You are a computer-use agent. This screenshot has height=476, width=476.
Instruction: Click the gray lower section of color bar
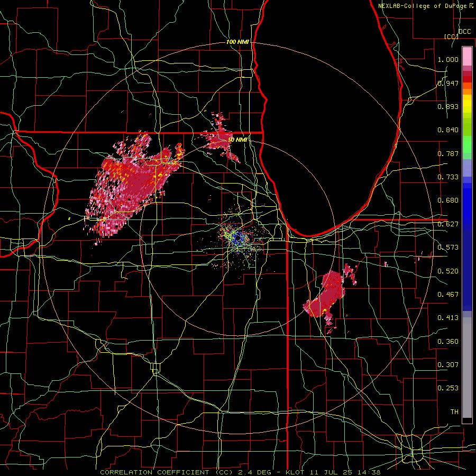(467, 368)
